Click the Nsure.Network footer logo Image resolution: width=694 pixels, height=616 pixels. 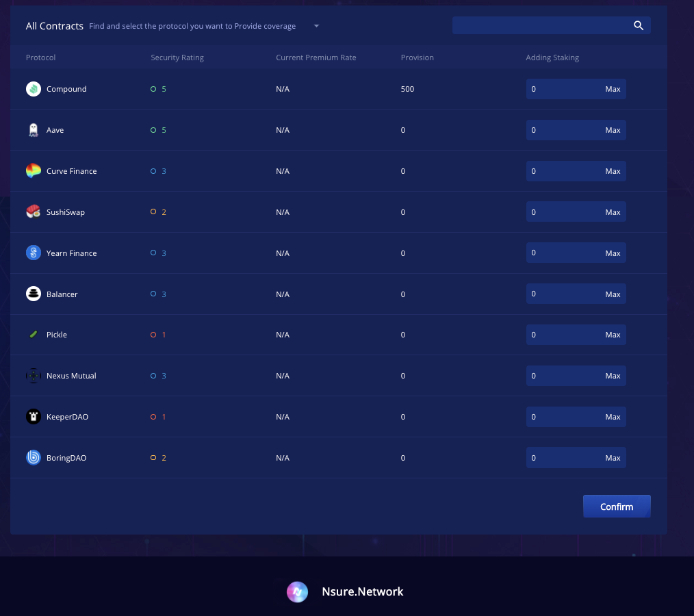tap(298, 592)
